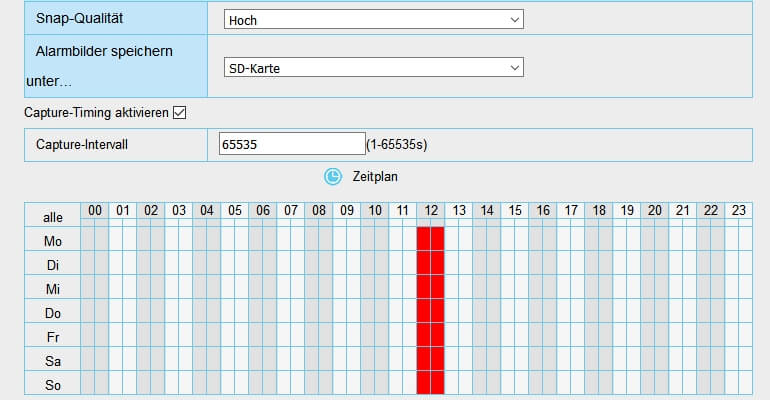Expand the Alarmbilder speichern unter dropdown
The width and height of the screenshot is (770, 400).
(371, 68)
